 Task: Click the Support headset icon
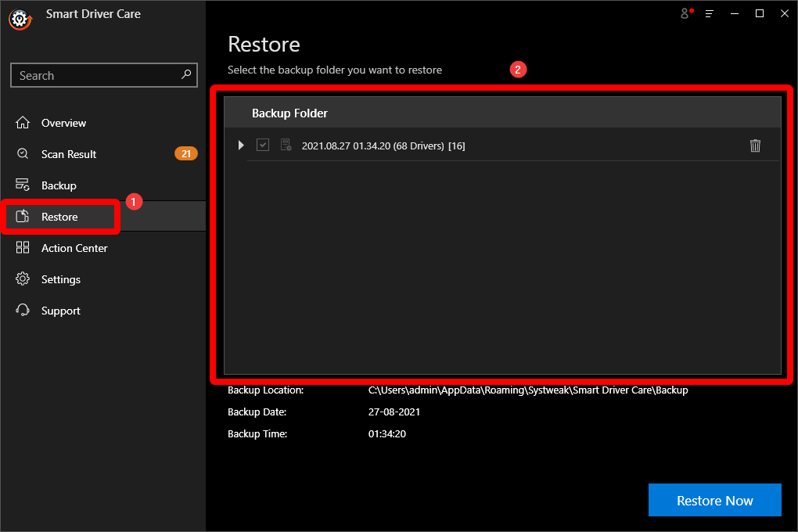tap(23, 310)
